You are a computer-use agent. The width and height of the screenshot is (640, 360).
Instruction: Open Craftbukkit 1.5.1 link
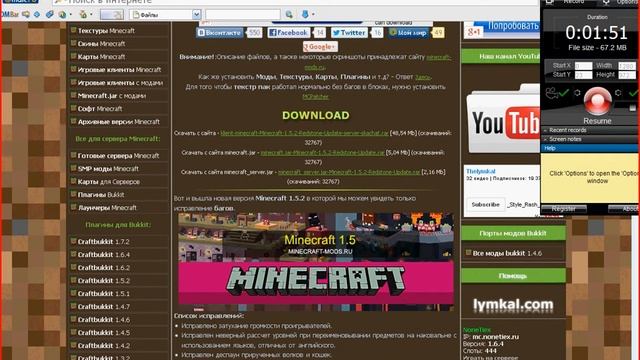[x=103, y=294]
